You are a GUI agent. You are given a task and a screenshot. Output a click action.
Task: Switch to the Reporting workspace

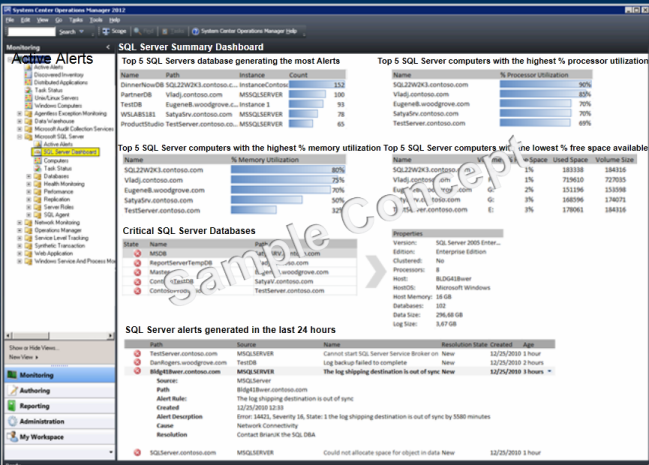tap(60, 406)
